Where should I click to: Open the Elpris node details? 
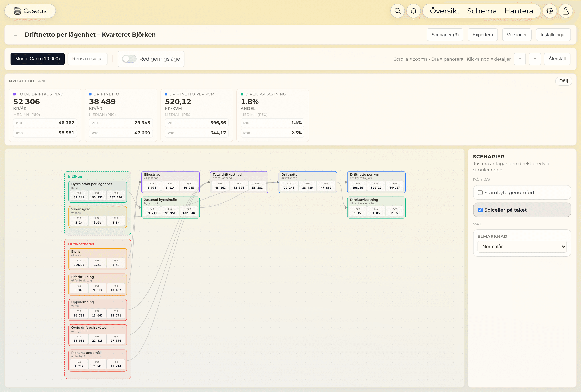(97, 259)
